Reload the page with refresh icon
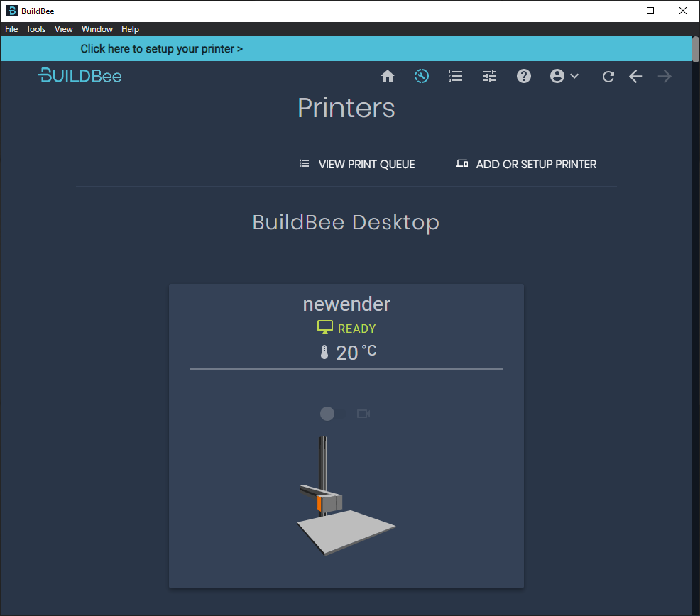Image resolution: width=700 pixels, height=616 pixels. [608, 77]
